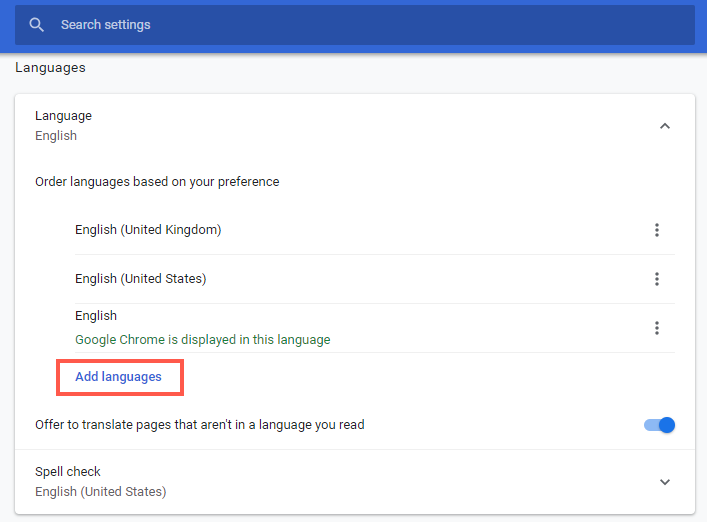Viewport: 707px width, 522px height.
Task: Click the English subtitle under Language
Action: tap(56, 136)
